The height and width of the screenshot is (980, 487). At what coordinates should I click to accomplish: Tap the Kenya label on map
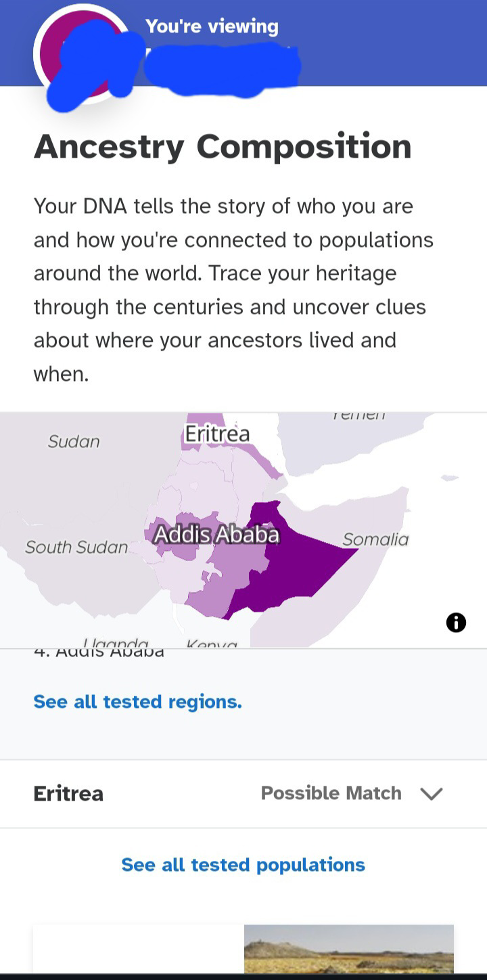212,644
